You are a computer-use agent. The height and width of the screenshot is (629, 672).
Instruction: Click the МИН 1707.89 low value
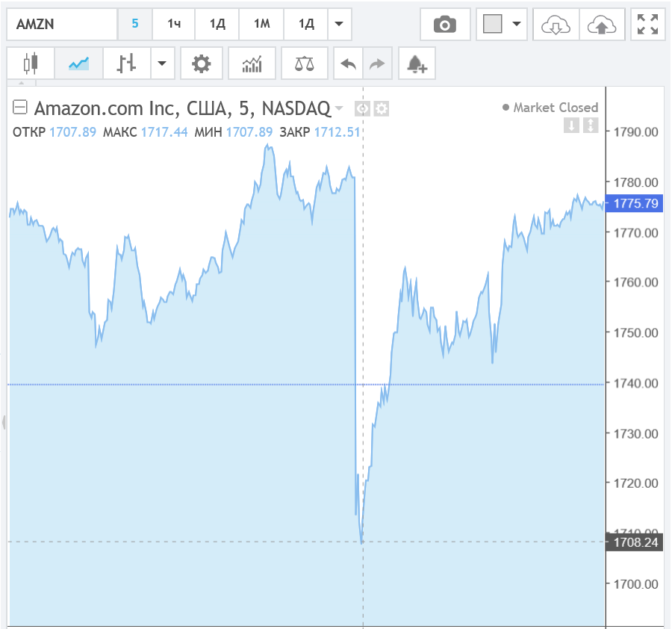(234, 132)
